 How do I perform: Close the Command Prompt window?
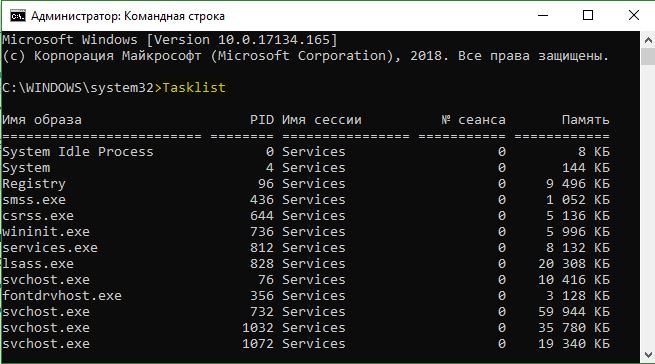tap(634, 15)
